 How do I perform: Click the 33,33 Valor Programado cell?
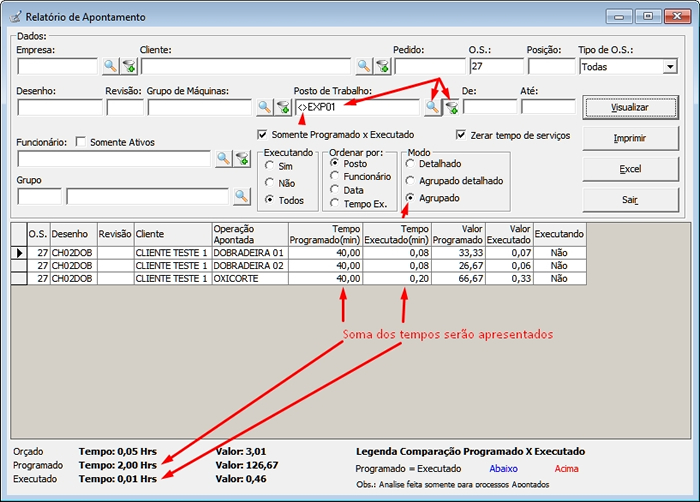coord(458,253)
